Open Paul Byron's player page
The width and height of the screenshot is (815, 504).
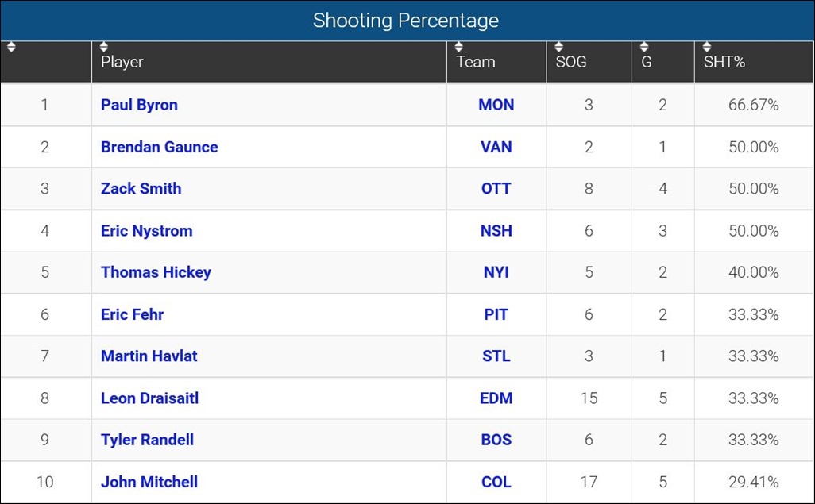(x=139, y=105)
